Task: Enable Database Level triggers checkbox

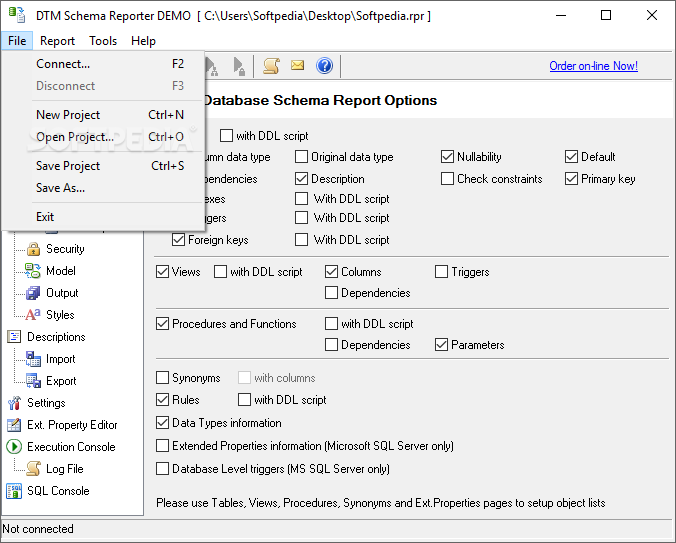Action: click(x=163, y=469)
